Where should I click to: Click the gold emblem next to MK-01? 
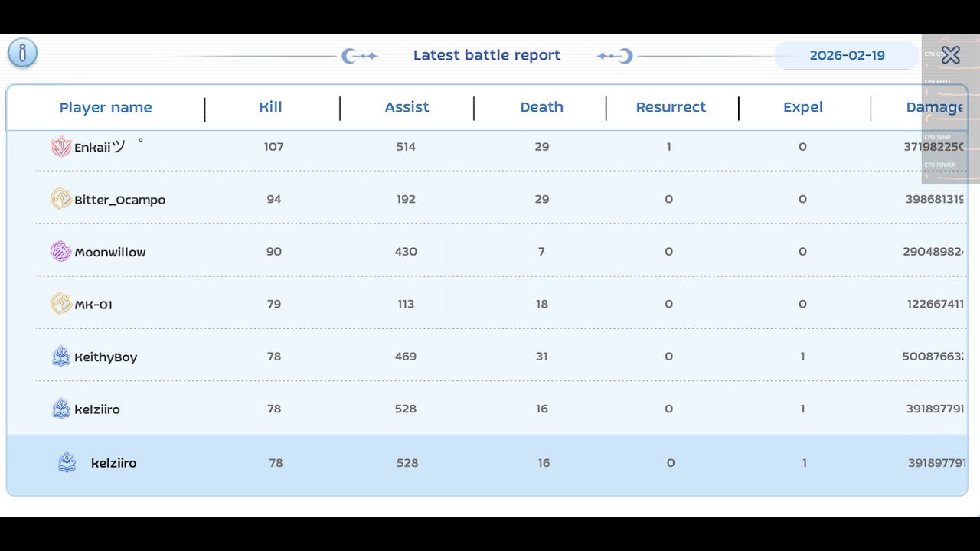point(60,304)
